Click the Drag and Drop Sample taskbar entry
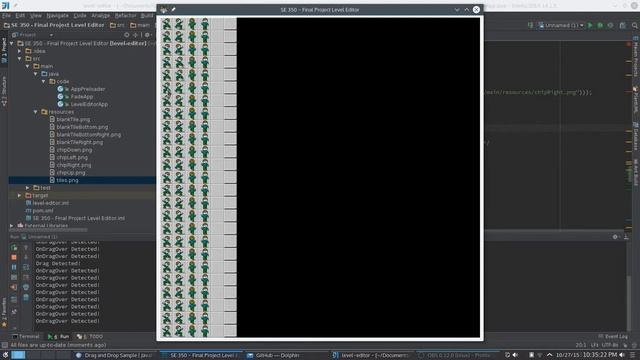 tap(114, 355)
